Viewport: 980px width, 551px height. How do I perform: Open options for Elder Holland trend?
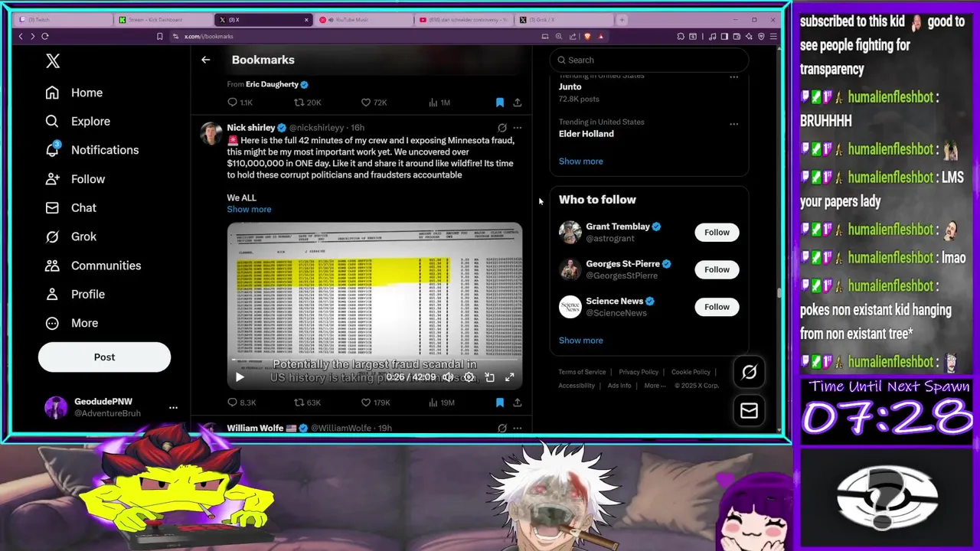click(733, 124)
